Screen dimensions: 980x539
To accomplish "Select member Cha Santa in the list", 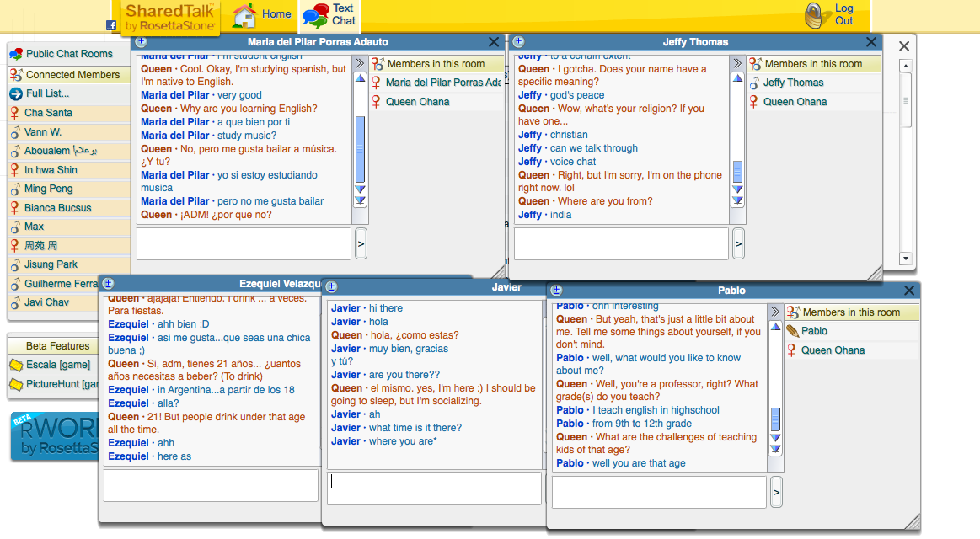I will click(48, 113).
